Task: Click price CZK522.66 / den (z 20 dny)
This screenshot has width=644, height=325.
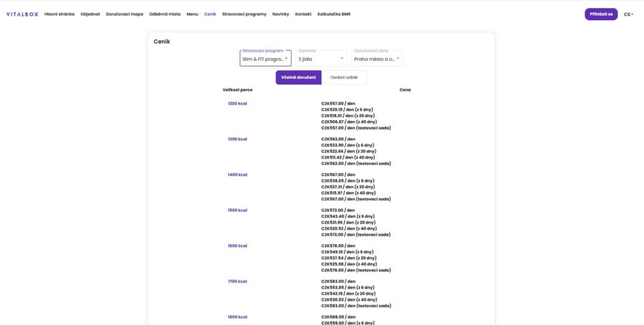Action: pyautogui.click(x=348, y=151)
